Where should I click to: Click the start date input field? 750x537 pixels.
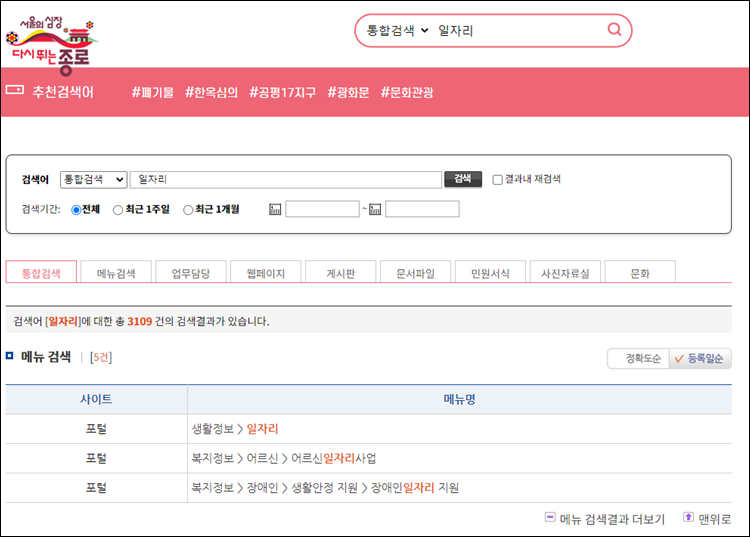[322, 209]
